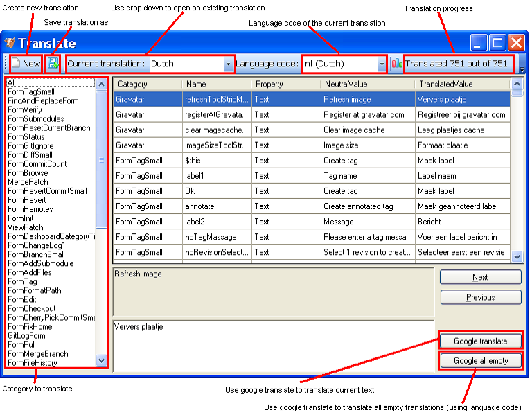Viewport: 532px width, 417px height.
Task: Click the Next button
Action: pyautogui.click(x=481, y=277)
